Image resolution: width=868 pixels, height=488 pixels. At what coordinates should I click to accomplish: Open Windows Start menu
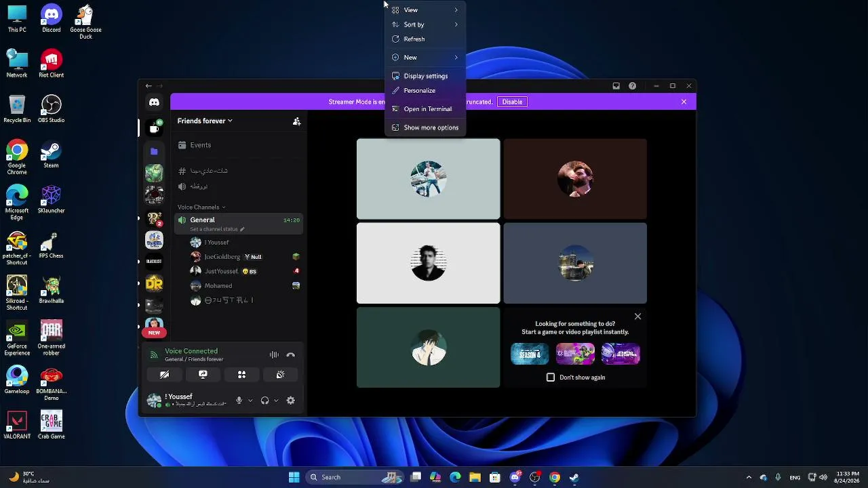[294, 477]
